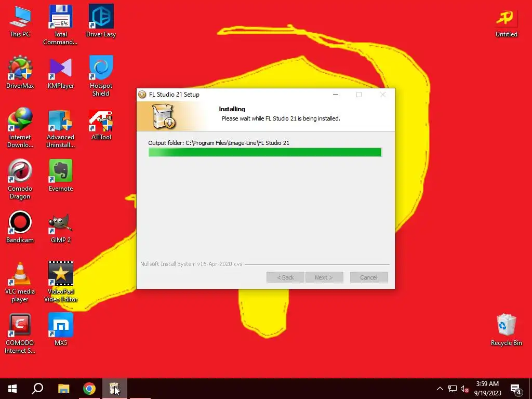This screenshot has height=399, width=532.
Task: Open network status tray icon
Action: pos(453,389)
